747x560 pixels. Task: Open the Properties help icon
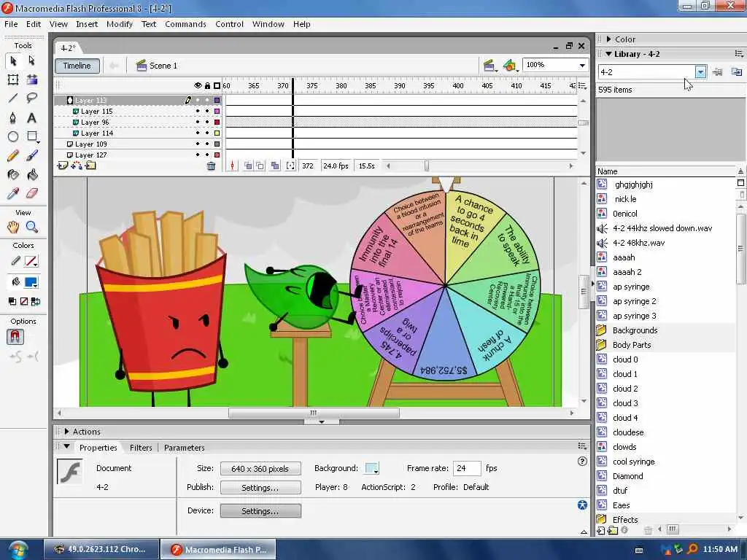(582, 461)
